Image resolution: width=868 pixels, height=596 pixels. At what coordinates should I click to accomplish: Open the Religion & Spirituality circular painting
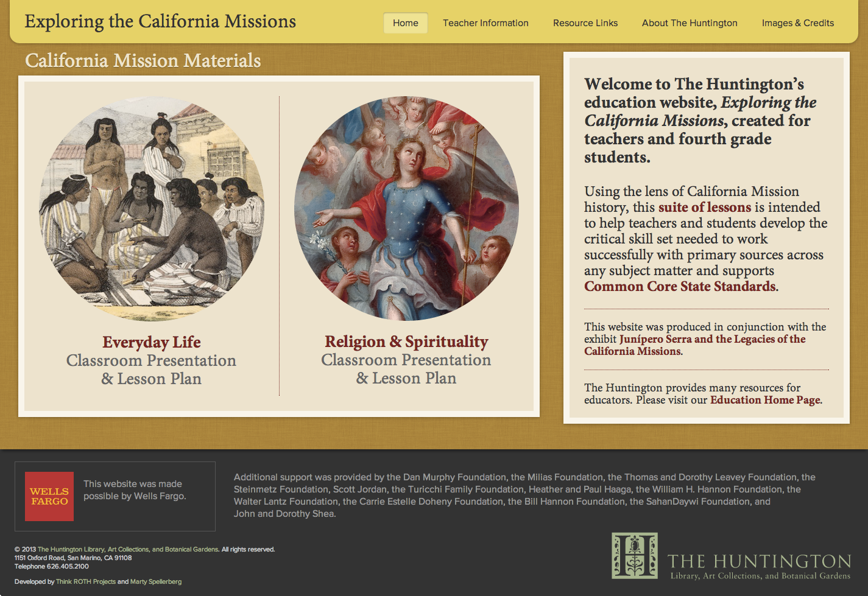[x=406, y=208]
